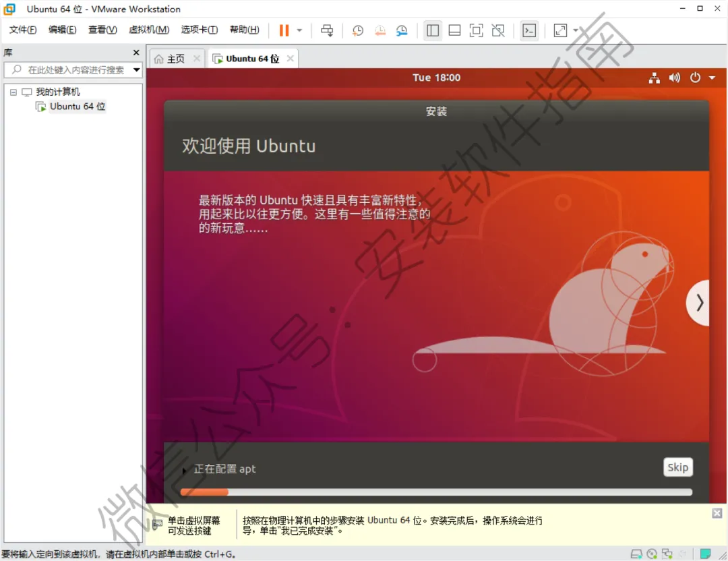Open the snapshot manager

(402, 30)
